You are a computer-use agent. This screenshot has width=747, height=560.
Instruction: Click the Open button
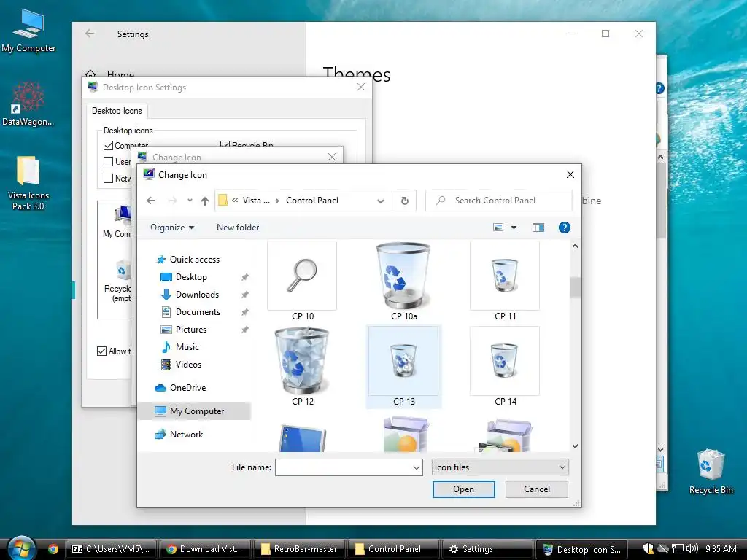[x=463, y=489]
